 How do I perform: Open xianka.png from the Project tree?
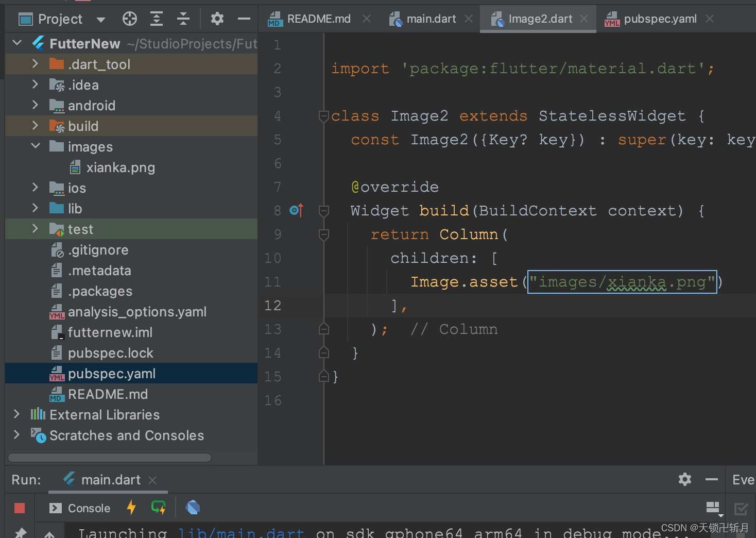point(121,167)
